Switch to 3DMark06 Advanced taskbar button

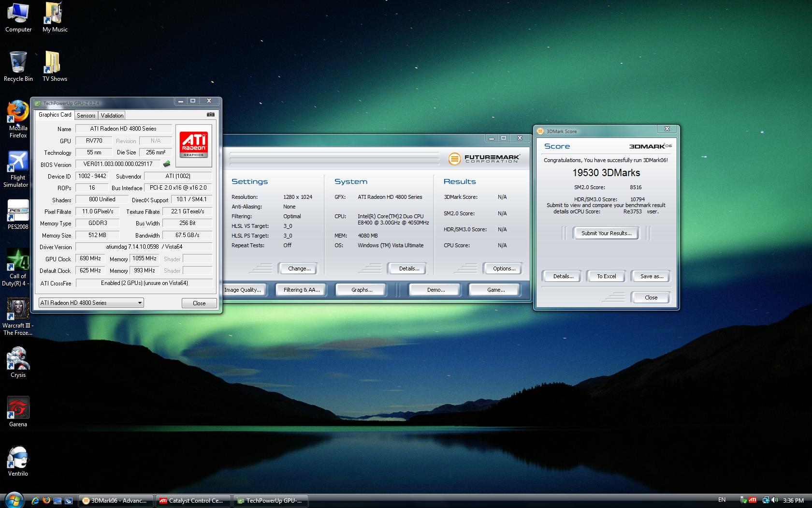(116, 501)
